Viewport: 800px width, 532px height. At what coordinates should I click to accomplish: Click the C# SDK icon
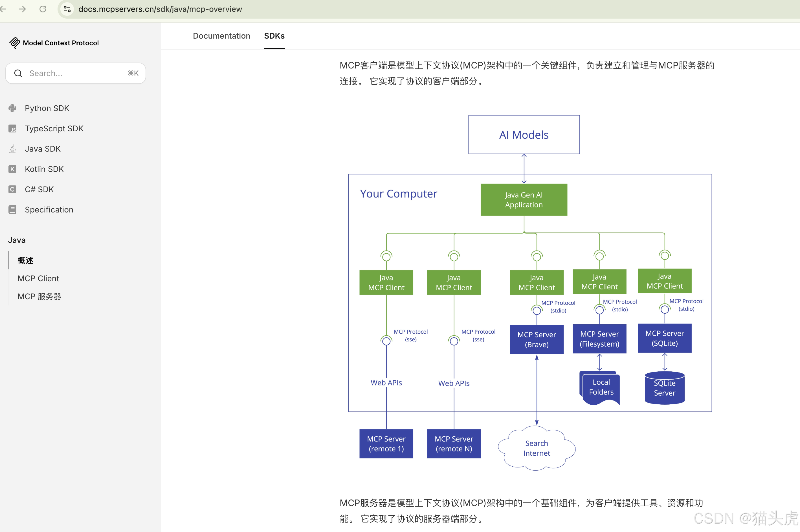(x=13, y=189)
